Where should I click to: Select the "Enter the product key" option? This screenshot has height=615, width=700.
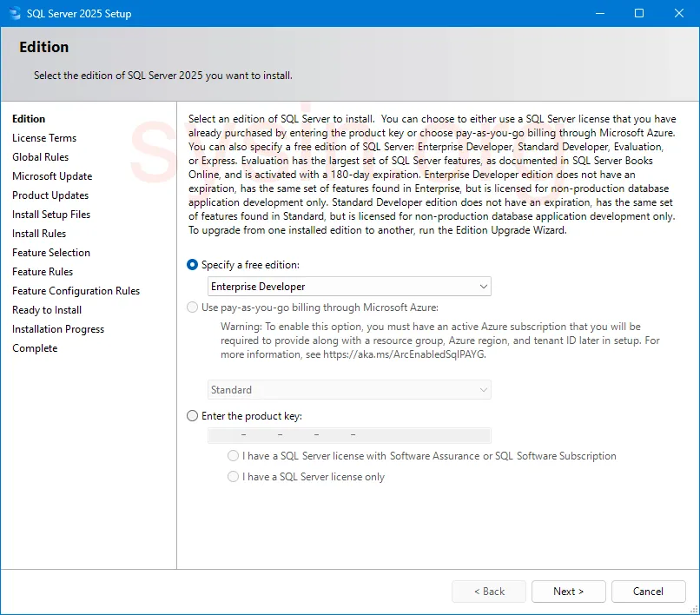[192, 415]
